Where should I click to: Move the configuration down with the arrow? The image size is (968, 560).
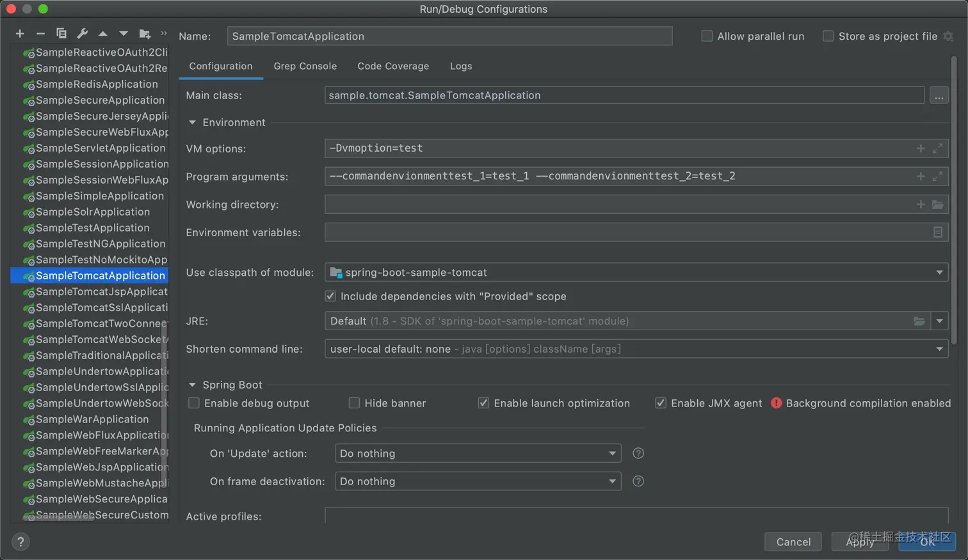coord(124,34)
